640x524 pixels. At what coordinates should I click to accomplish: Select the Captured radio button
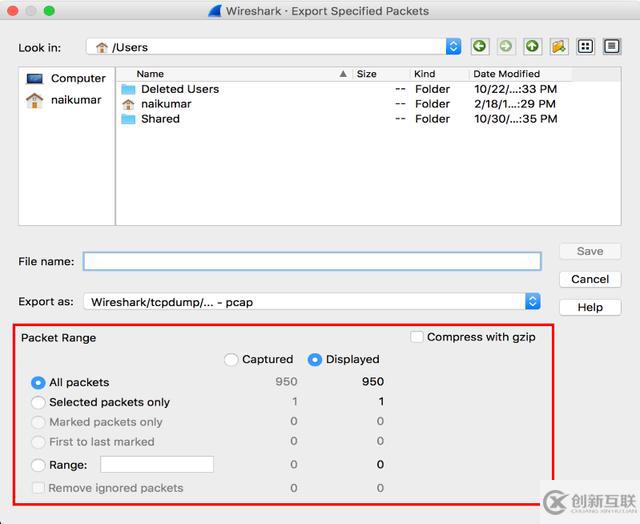(x=231, y=360)
